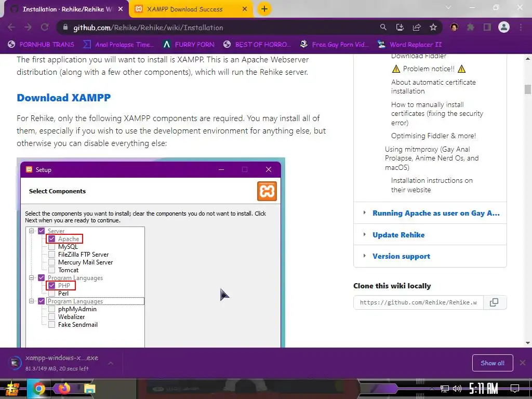Go back to the previous page
532x399 pixels.
pos(11,27)
